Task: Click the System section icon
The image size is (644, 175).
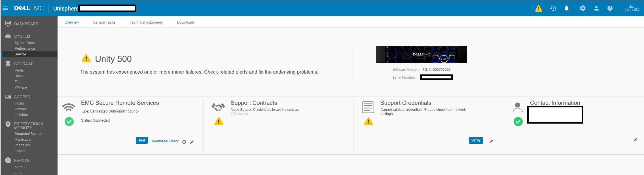Action: tap(8, 36)
